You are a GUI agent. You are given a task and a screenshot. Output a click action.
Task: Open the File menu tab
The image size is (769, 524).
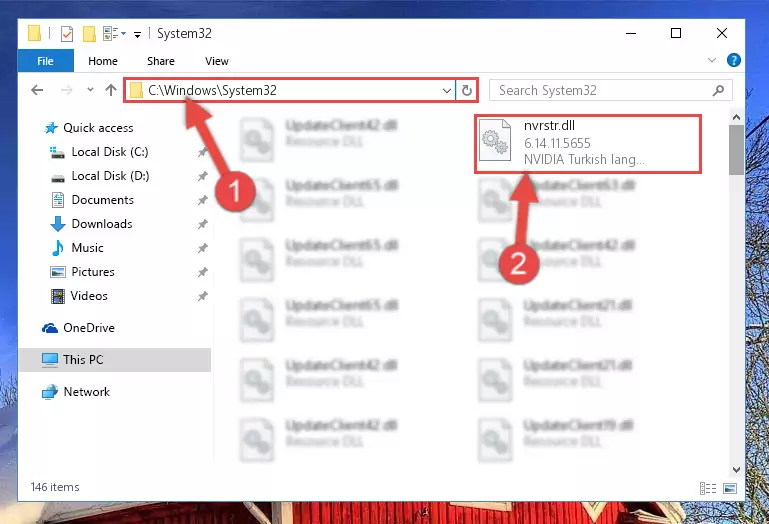[46, 61]
